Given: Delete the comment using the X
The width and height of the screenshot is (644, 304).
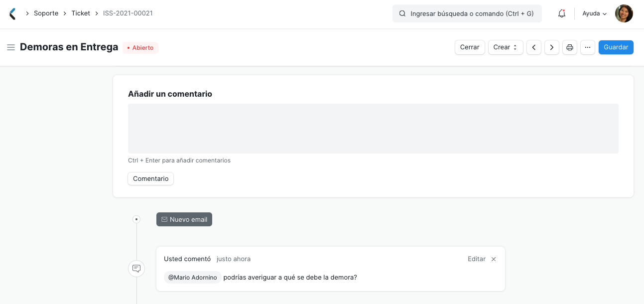Looking at the screenshot, I should tap(493, 259).
